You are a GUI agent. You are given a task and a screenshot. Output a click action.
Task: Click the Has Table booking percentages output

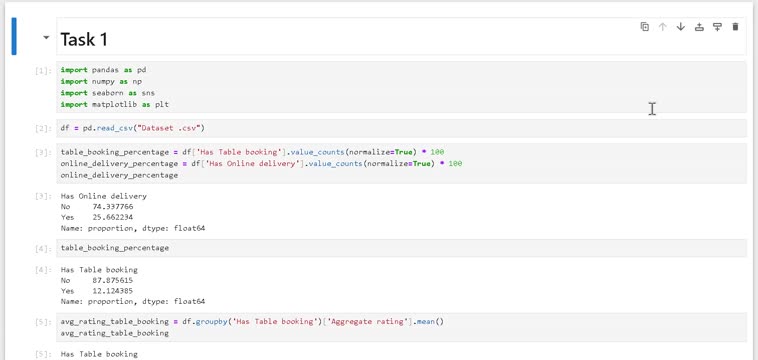(x=133, y=286)
